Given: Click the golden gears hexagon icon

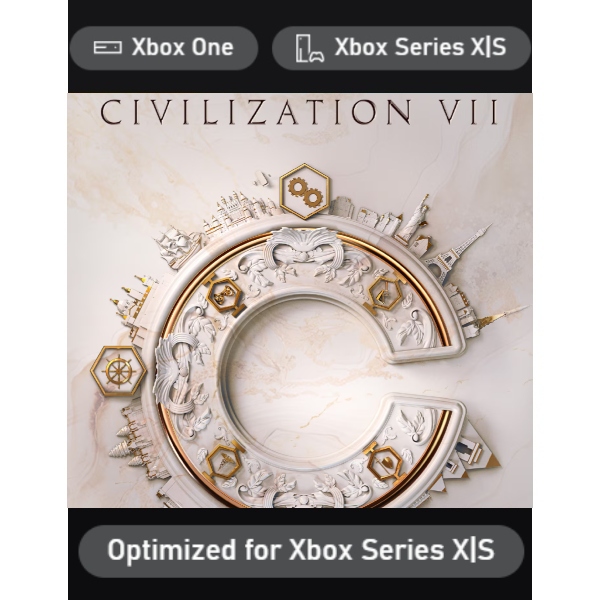Looking at the screenshot, I should coord(305,191).
